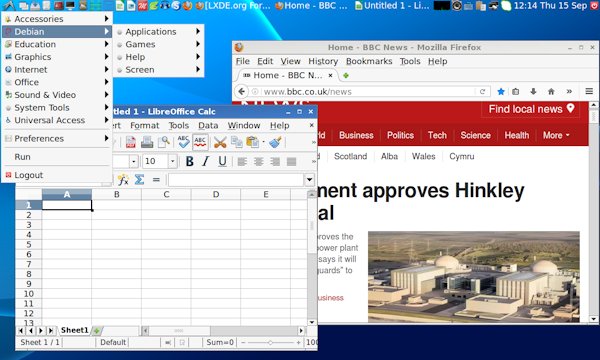Screen dimensions: 600x360
Task: Click the Sum sigma icon in Calc
Action: pos(139,179)
